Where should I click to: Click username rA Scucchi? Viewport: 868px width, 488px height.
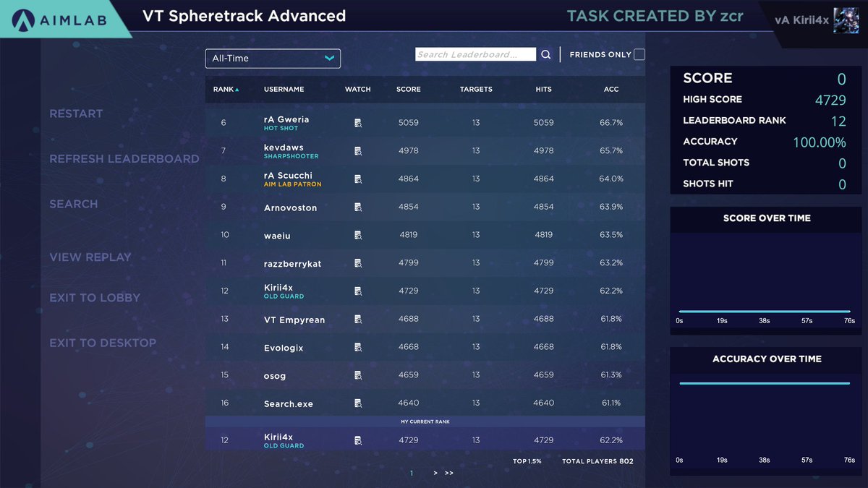click(x=288, y=176)
